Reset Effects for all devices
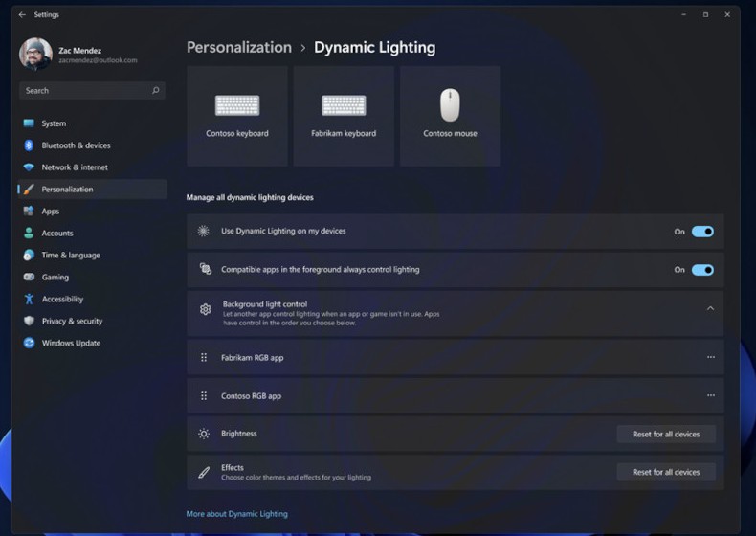Viewport: 756px width, 536px height. point(666,472)
